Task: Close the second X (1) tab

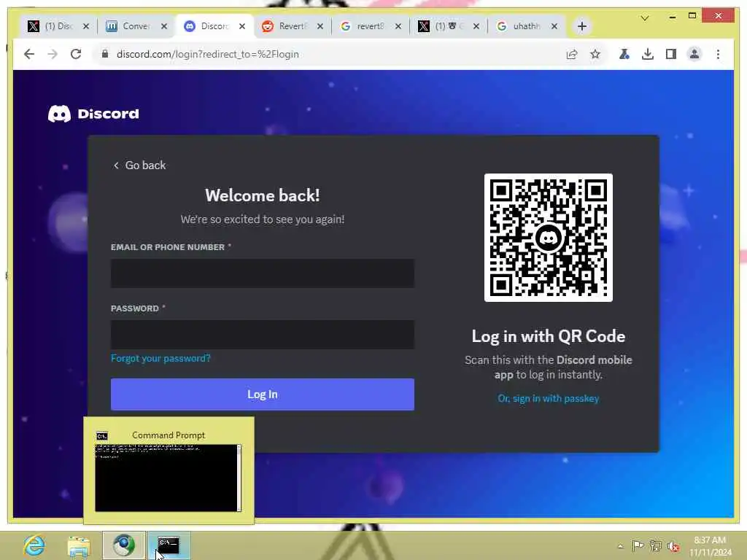Action: coord(476,26)
